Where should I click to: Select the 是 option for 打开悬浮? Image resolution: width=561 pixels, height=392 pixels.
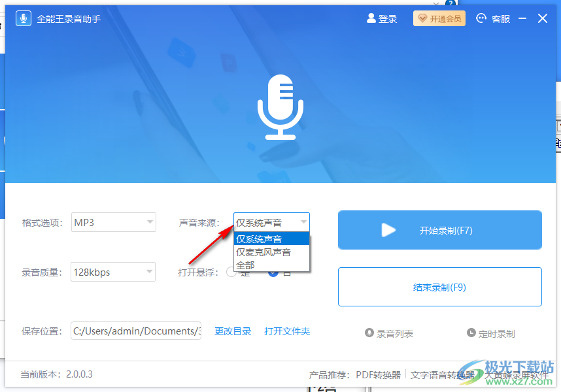[232, 273]
